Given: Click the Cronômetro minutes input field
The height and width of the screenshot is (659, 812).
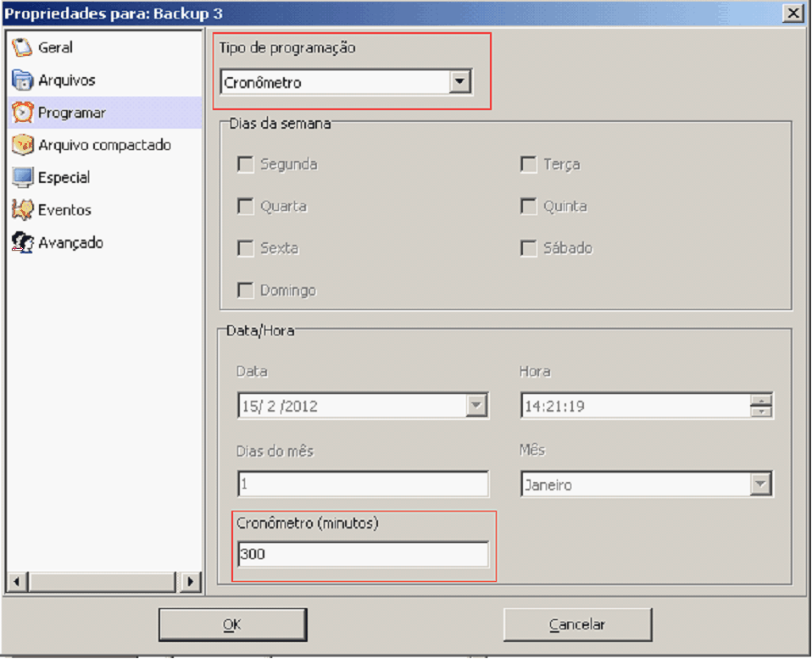Looking at the screenshot, I should pos(363,555).
